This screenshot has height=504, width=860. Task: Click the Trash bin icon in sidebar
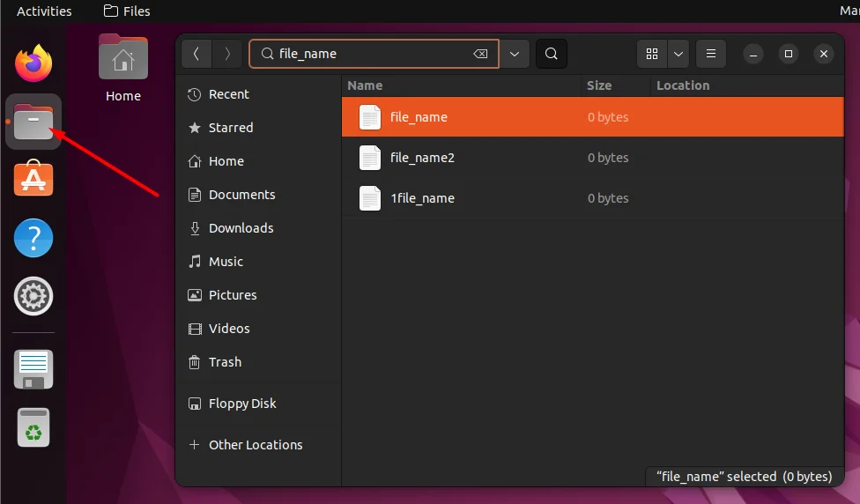click(x=194, y=362)
